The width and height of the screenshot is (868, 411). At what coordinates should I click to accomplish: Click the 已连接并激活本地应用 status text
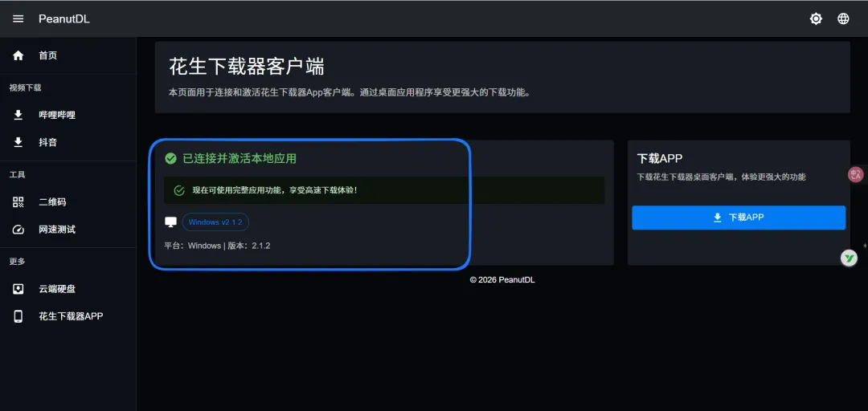click(240, 159)
